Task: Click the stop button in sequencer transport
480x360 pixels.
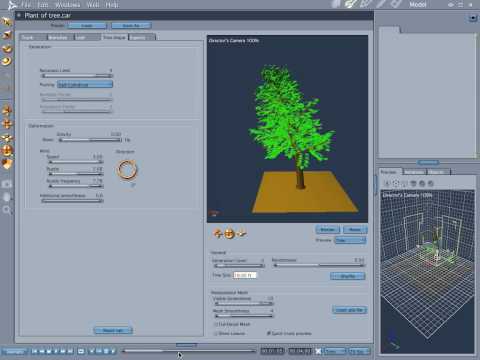Action: point(49,351)
